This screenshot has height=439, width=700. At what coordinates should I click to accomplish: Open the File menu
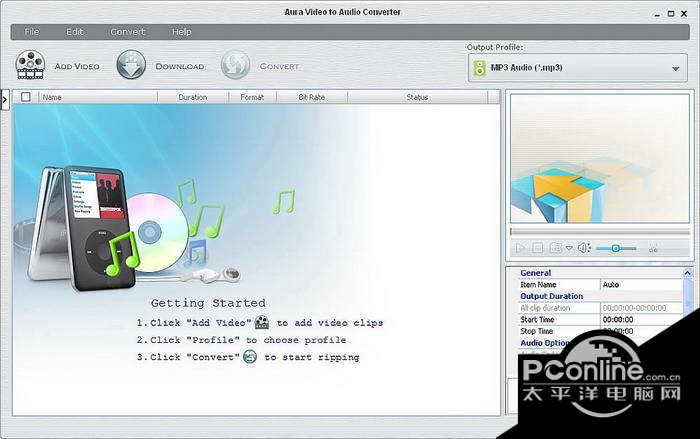[x=32, y=32]
